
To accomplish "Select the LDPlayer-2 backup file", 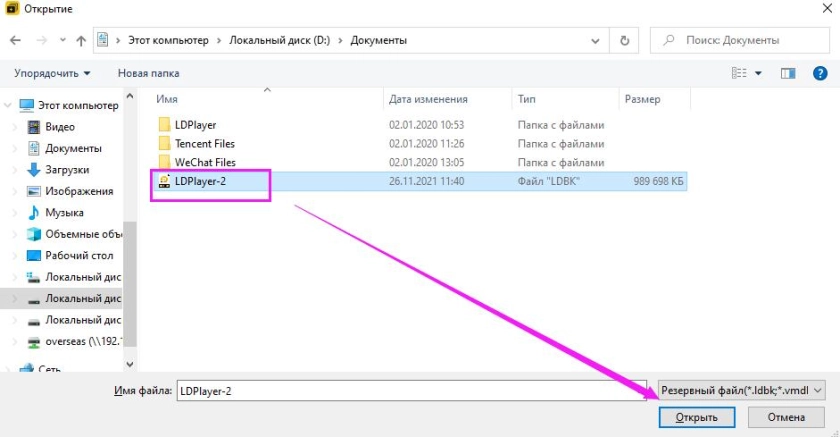I will tap(195, 181).
